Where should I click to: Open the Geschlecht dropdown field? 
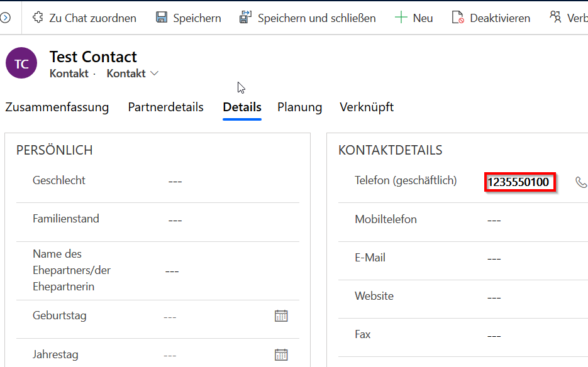point(226,181)
